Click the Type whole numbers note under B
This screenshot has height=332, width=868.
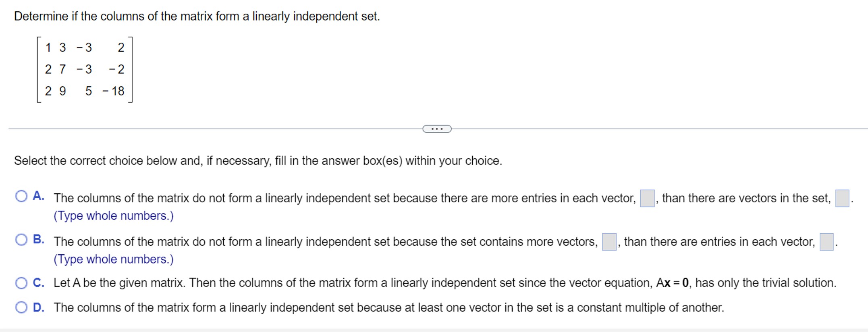tap(114, 259)
